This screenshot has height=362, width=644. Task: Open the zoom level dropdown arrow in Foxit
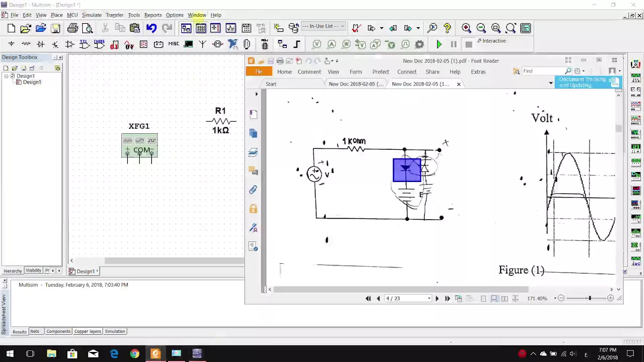[555, 299]
